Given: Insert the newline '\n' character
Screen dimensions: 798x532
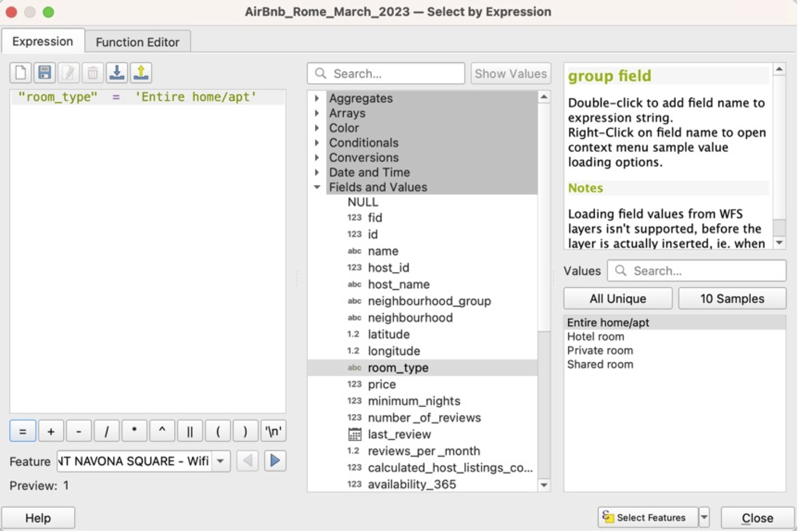Looking at the screenshot, I should pyautogui.click(x=274, y=431).
